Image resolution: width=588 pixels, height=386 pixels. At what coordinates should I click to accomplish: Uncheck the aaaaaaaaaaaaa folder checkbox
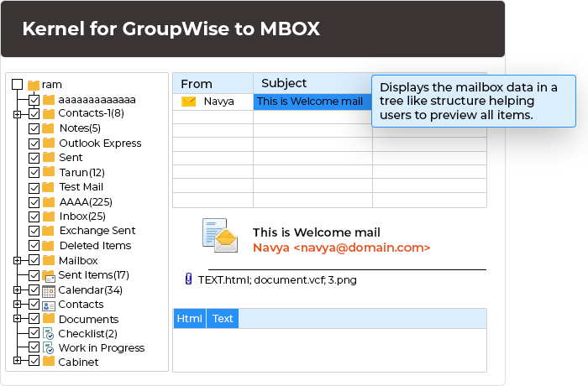click(34, 100)
